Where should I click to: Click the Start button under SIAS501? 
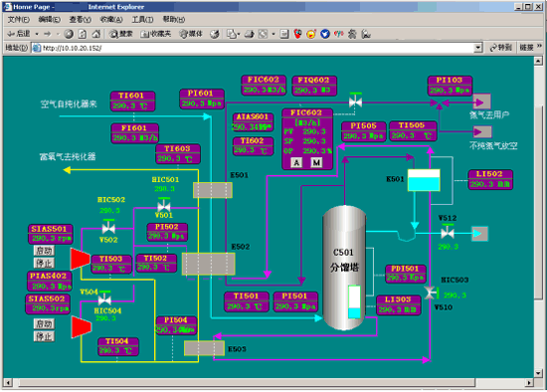click(x=44, y=250)
